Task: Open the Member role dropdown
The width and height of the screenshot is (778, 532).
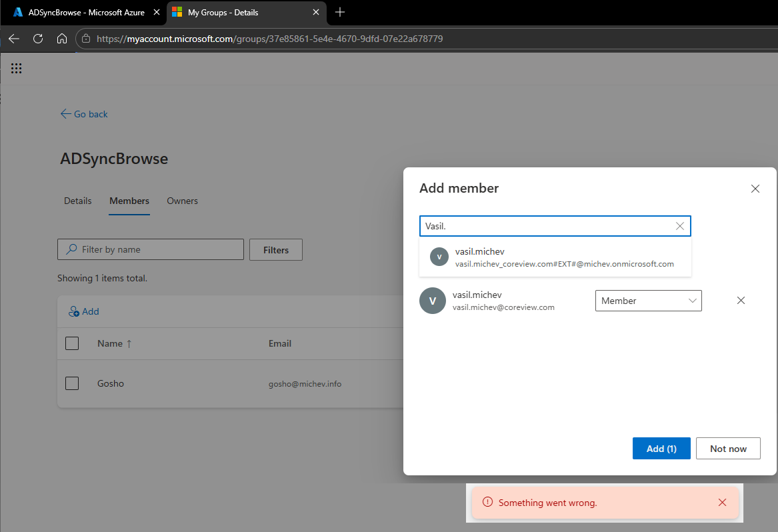Action: point(649,301)
